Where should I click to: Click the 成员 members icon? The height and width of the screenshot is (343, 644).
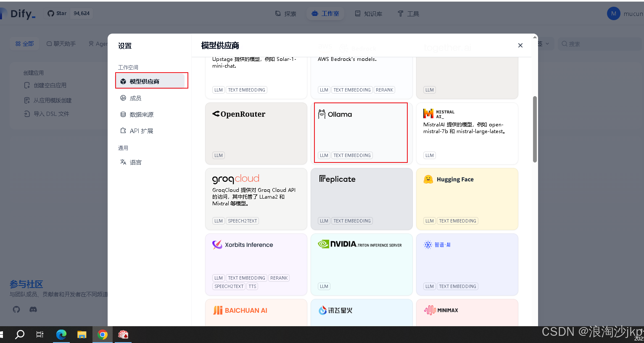tap(123, 98)
